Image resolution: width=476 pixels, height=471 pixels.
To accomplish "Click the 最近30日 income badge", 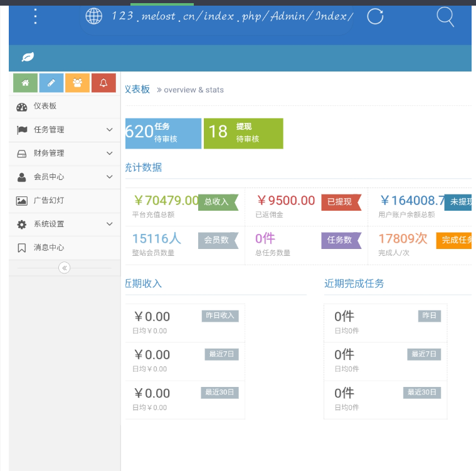I will click(219, 393).
